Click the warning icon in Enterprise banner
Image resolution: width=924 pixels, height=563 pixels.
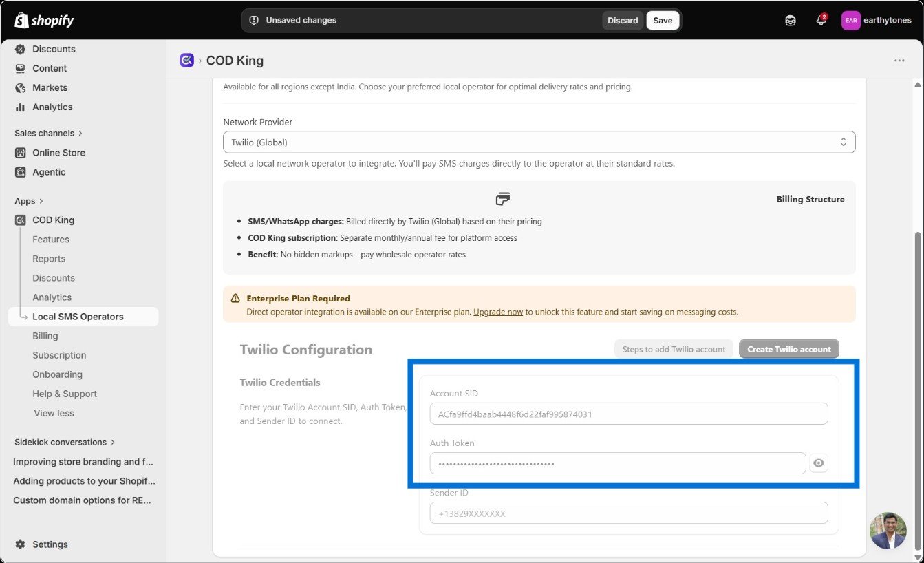coord(235,299)
